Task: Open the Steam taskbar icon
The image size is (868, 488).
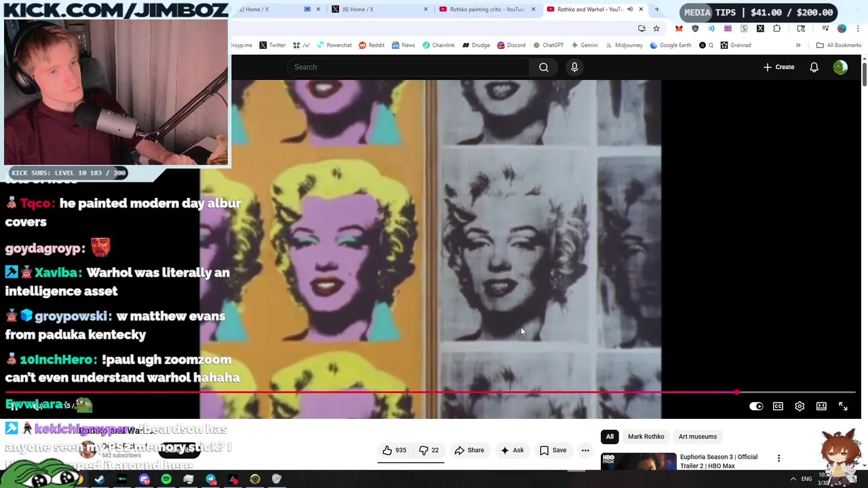Action: click(100, 480)
